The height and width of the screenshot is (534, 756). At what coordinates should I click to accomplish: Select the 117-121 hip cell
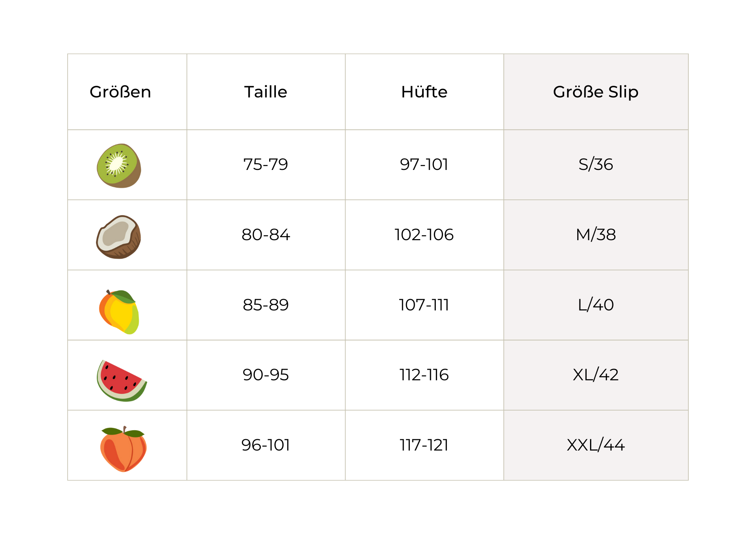point(424,445)
